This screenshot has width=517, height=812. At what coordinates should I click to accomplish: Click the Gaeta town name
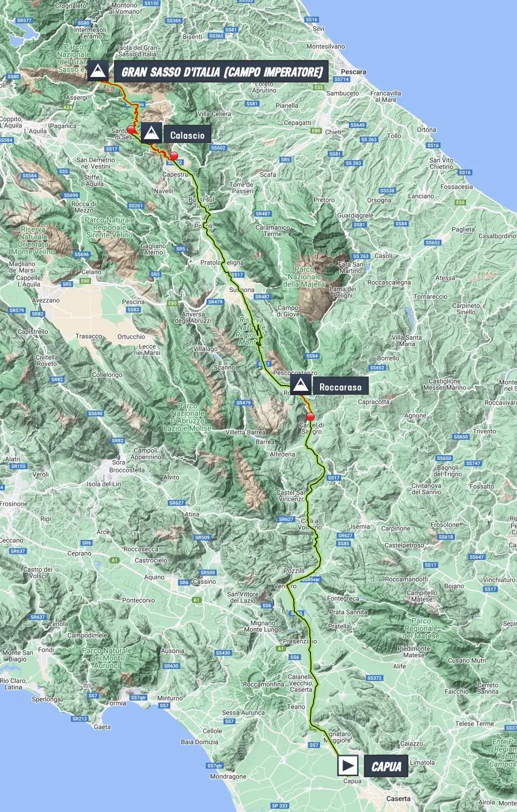point(102,727)
